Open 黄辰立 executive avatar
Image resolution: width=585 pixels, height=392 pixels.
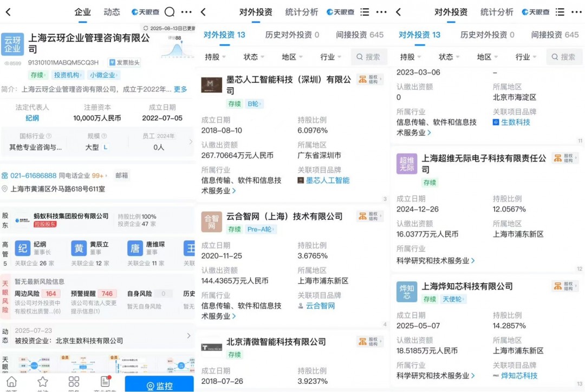pyautogui.click(x=79, y=248)
